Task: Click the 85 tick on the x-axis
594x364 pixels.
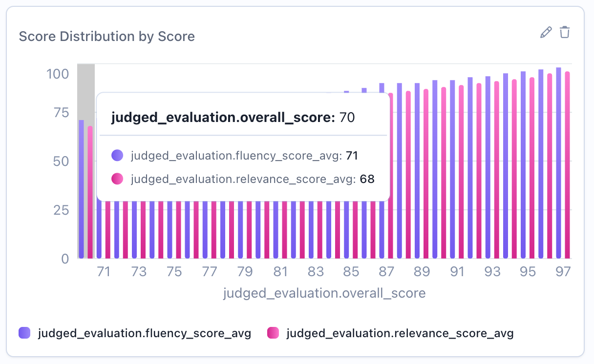Action: [351, 272]
